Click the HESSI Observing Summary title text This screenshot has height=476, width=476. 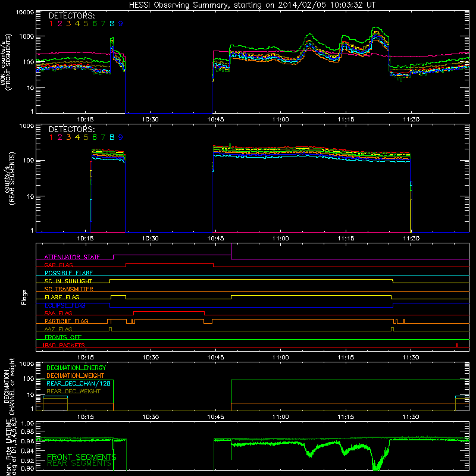(x=252, y=5)
